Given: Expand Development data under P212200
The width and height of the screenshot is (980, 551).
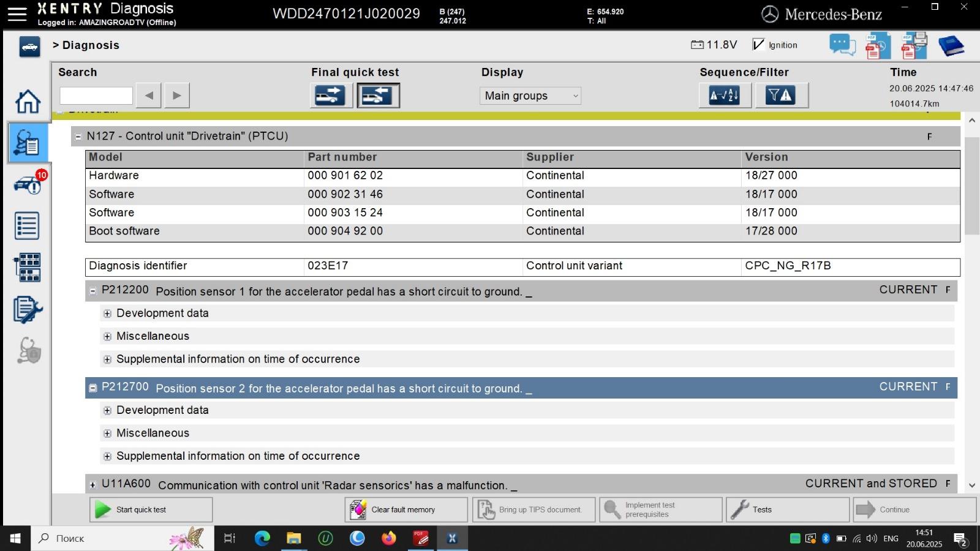Looking at the screenshot, I should point(107,313).
